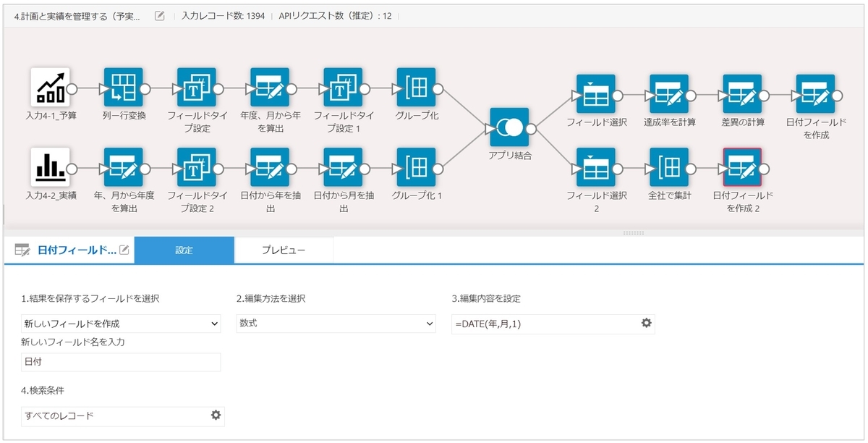The height and width of the screenshot is (443, 868).
Task: Select the フィールドタイプ設定 1 node
Action: coord(342,87)
